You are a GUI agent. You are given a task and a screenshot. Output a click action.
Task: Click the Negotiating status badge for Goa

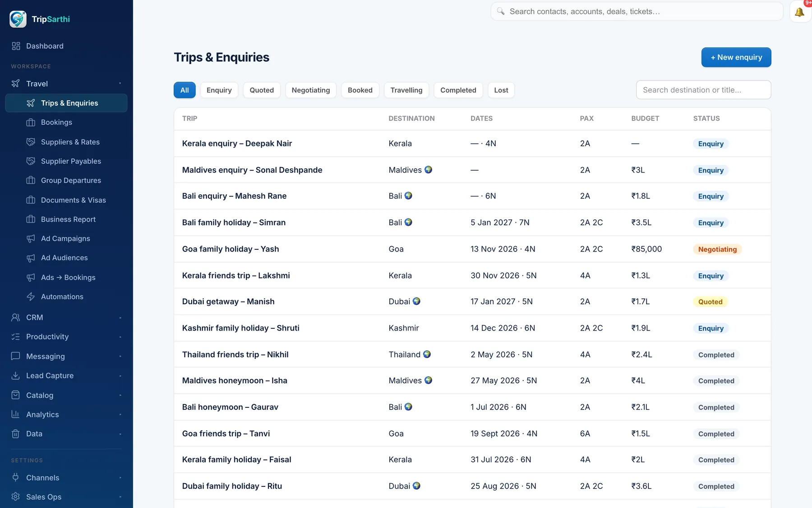[x=717, y=249]
